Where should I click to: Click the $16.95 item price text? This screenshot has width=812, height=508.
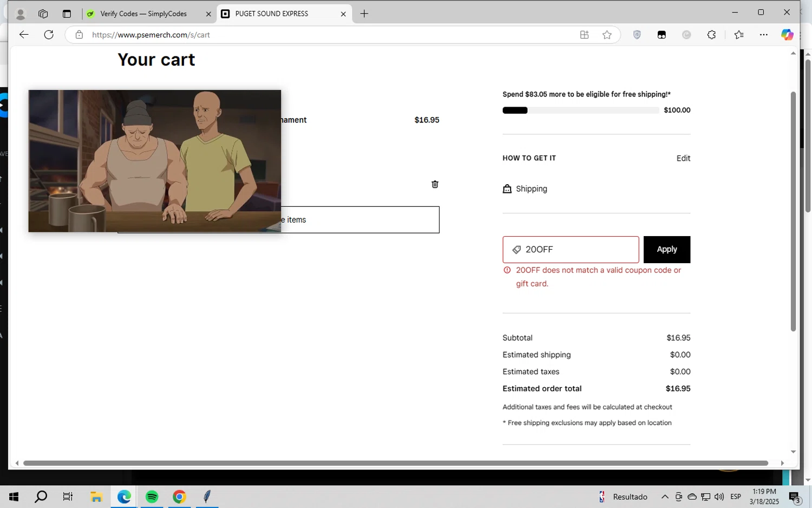coord(427,120)
